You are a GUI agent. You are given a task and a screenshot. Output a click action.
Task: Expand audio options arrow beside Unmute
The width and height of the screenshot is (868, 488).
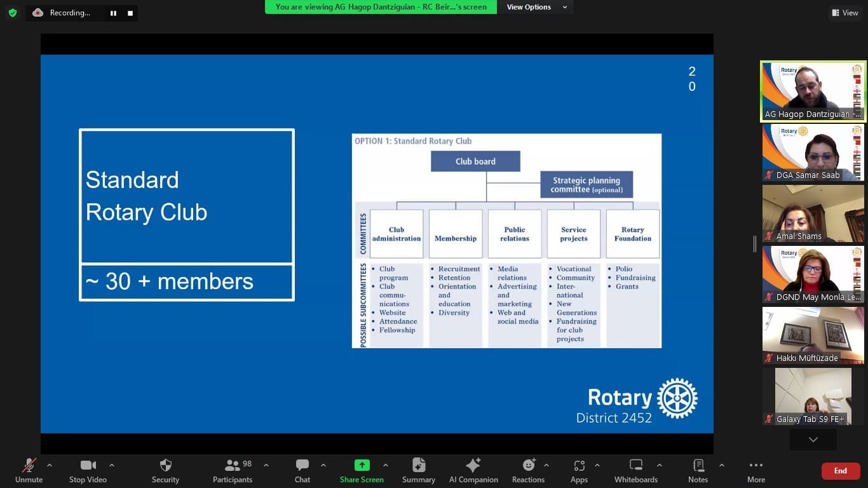coord(50,465)
